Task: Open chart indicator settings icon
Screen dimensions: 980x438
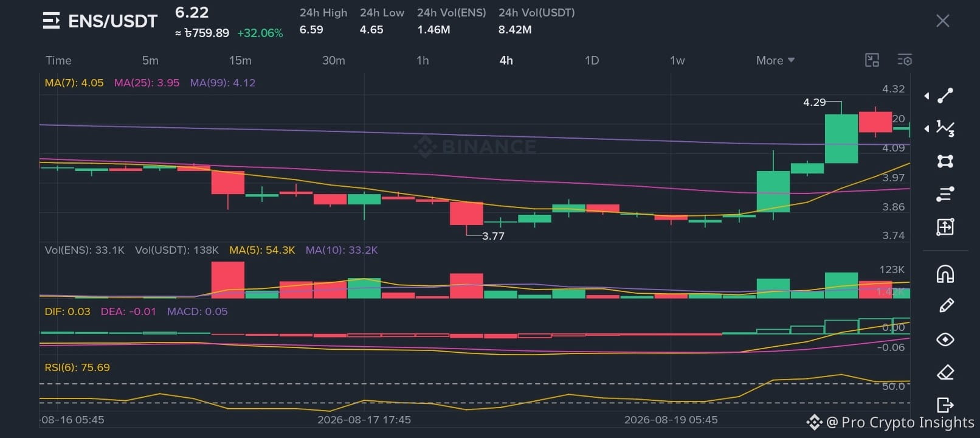Action: (905, 60)
